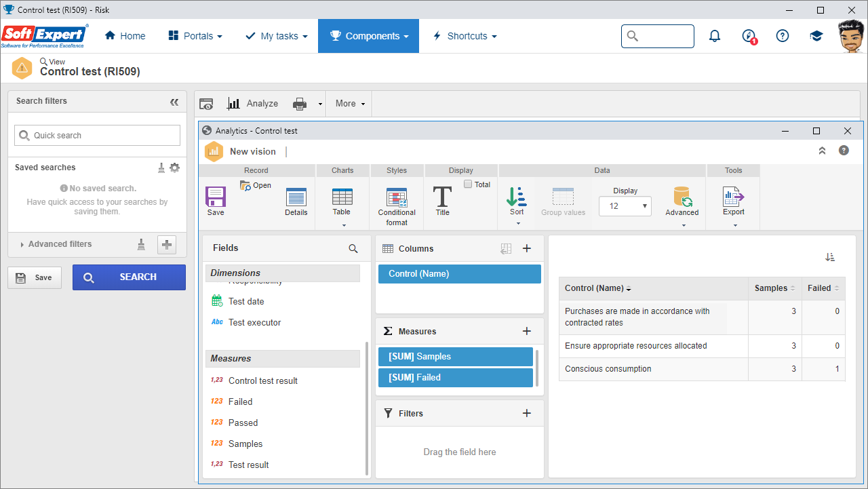Clear advanced filters with broom icon

pos(141,245)
